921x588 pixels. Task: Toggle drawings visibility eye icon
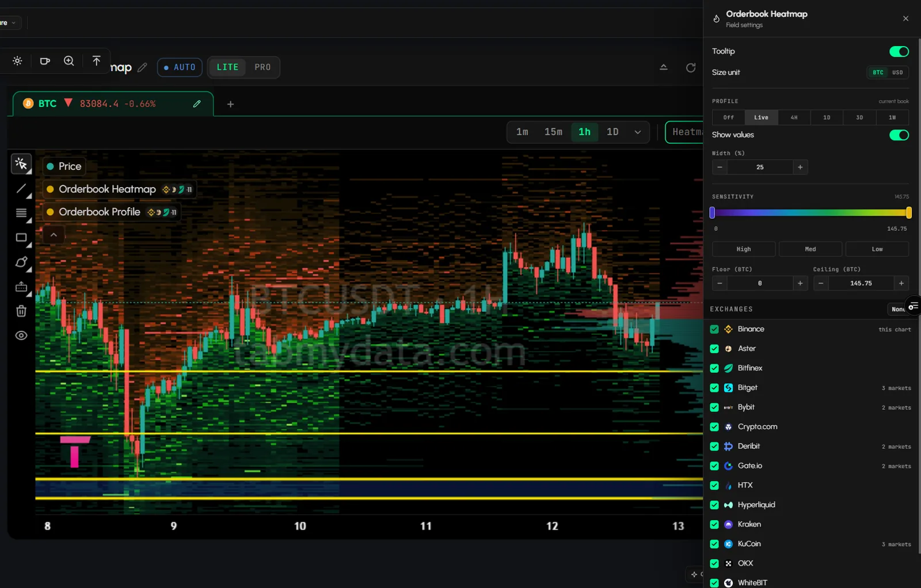click(x=21, y=335)
